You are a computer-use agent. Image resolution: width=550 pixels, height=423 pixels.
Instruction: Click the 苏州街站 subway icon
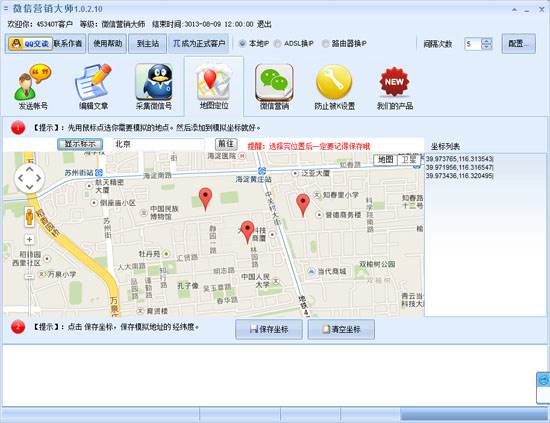[x=99, y=173]
